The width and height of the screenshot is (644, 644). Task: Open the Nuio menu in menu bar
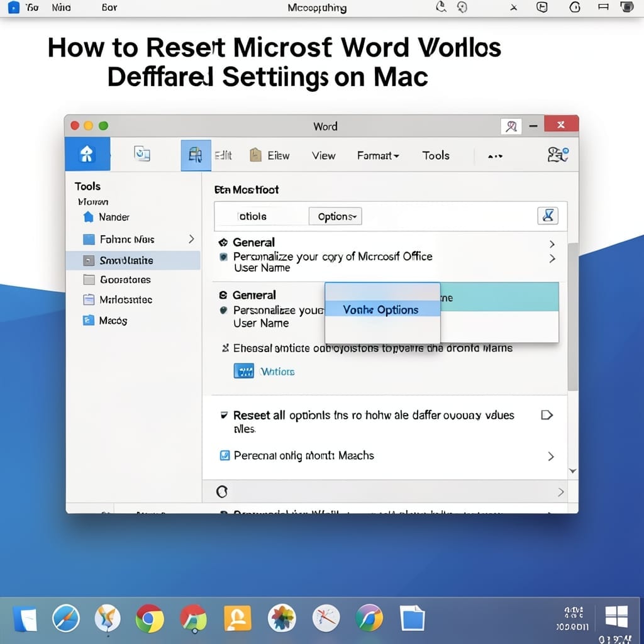click(61, 8)
